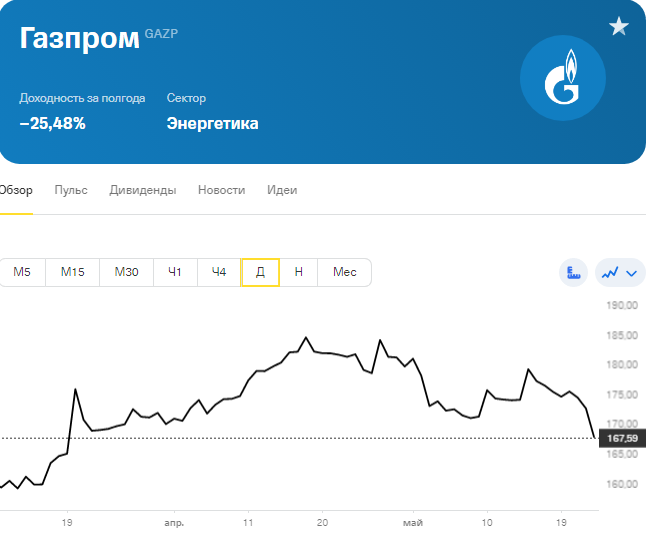This screenshot has height=539, width=647.
Task: Select the Ч1 hourly interval
Action: click(175, 272)
